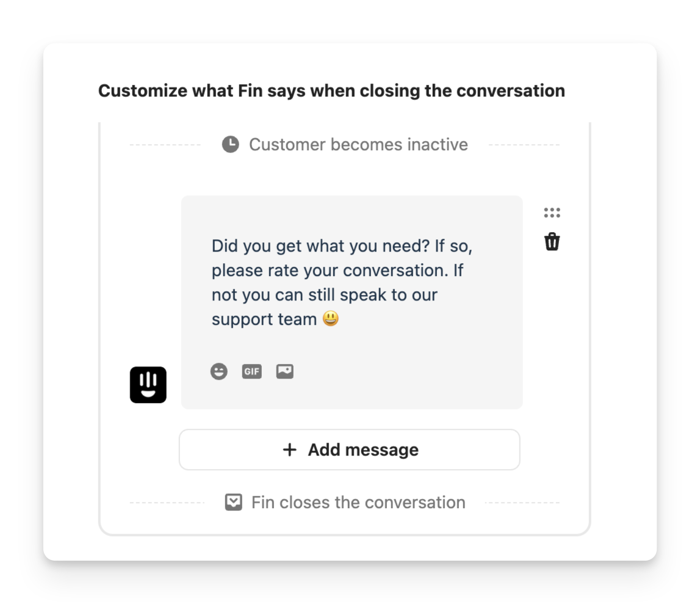Click the clock icon beside Customer becomes inactive
700x604 pixels.
[230, 145]
